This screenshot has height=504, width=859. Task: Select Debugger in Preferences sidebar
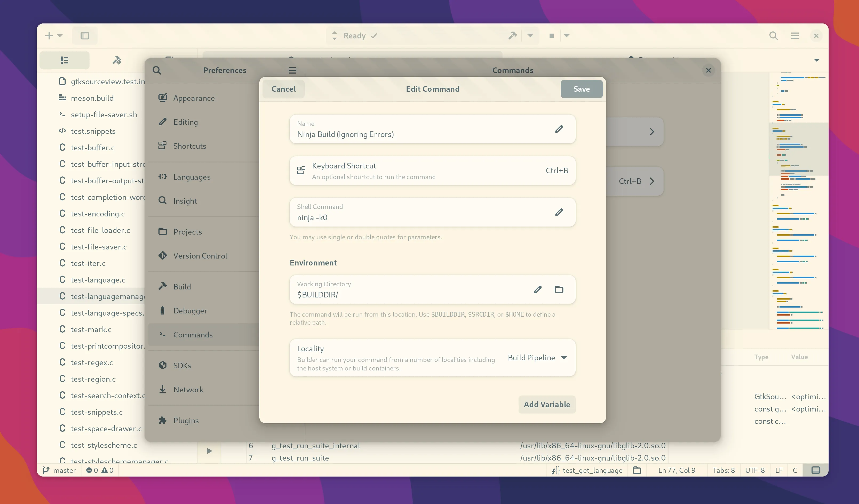click(x=204, y=311)
